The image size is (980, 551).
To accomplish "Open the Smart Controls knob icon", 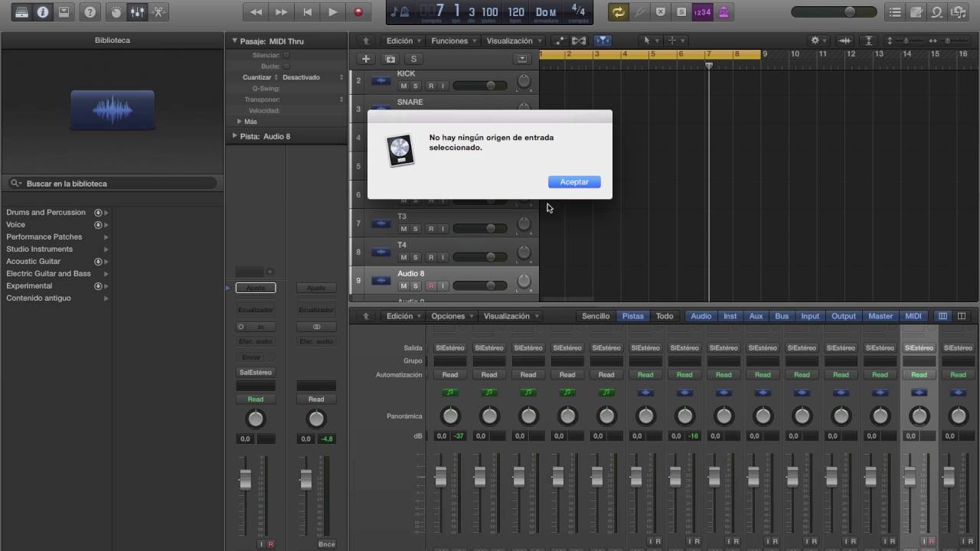I will pos(116,12).
